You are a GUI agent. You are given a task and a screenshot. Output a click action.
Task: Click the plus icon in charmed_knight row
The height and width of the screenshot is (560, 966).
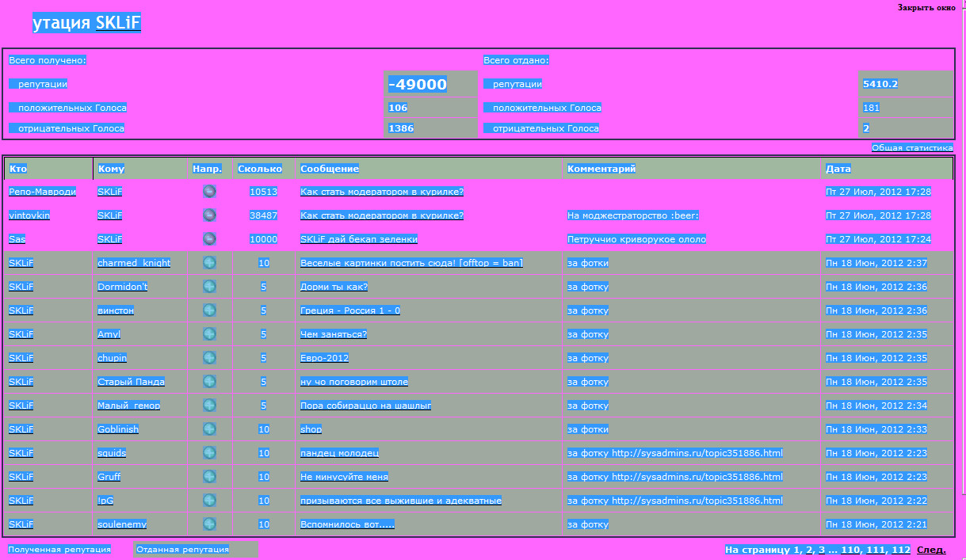pyautogui.click(x=209, y=262)
